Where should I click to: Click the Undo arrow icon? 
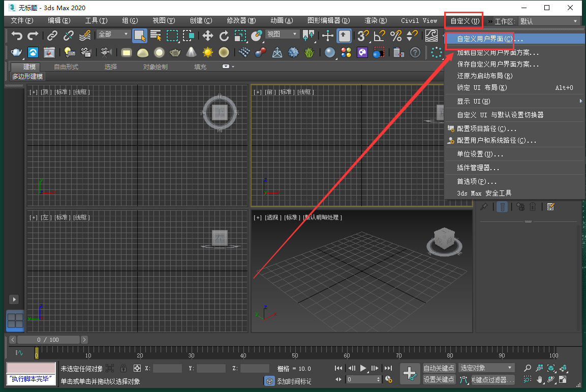pyautogui.click(x=17, y=36)
